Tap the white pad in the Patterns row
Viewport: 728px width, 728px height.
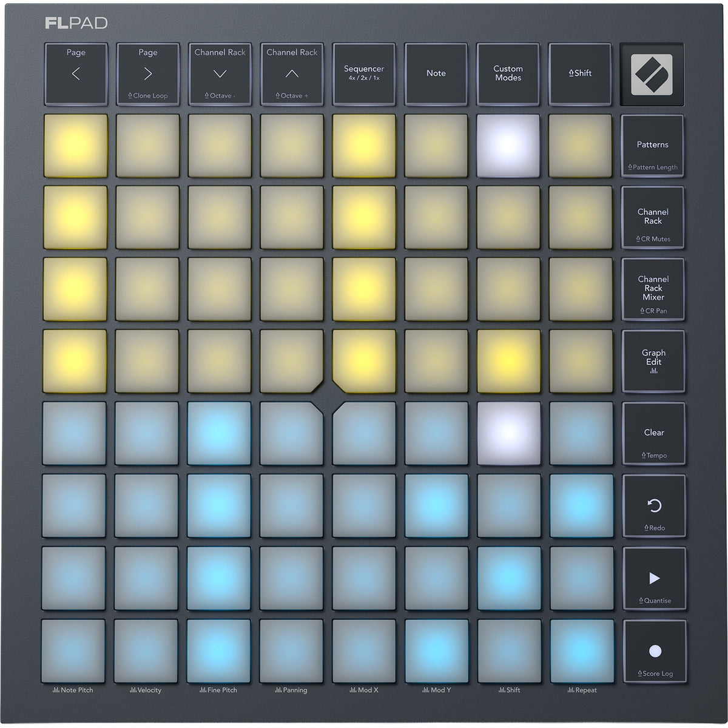tap(508, 146)
